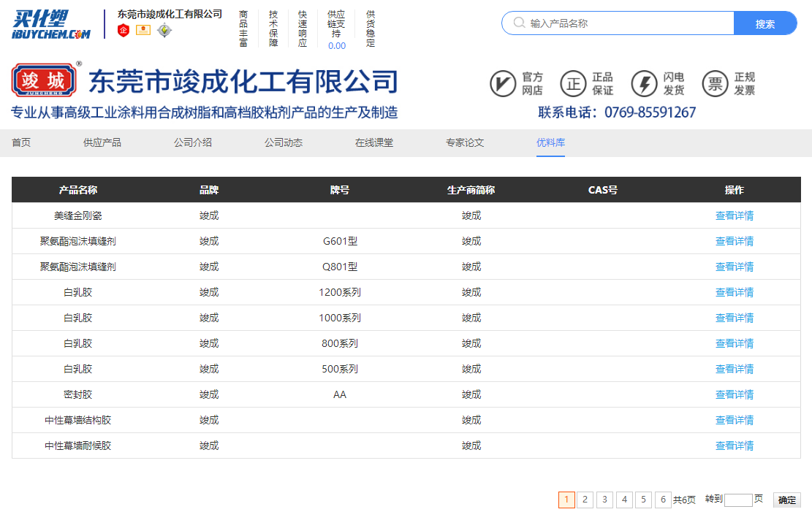This screenshot has width=812, height=512.
Task: Click the grade cell 1200系列
Action: pyautogui.click(x=340, y=292)
